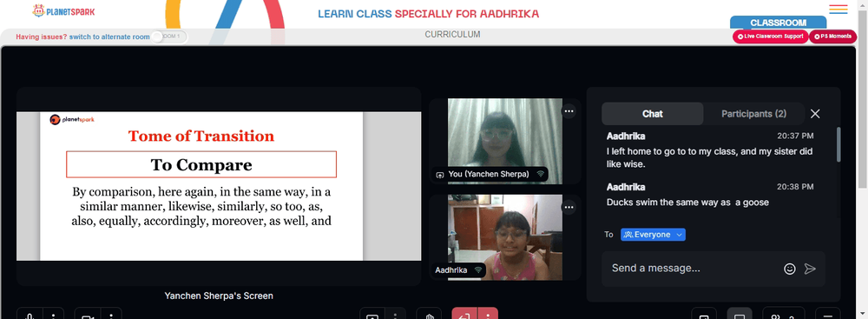Viewport: 868px width, 319px height.
Task: Open PS Moments
Action: (832, 36)
